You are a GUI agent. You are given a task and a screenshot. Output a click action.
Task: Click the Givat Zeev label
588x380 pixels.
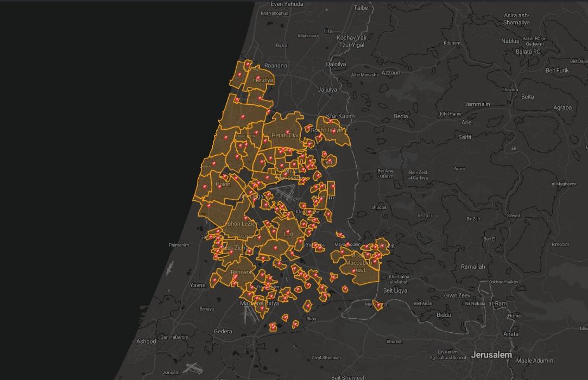457,295
